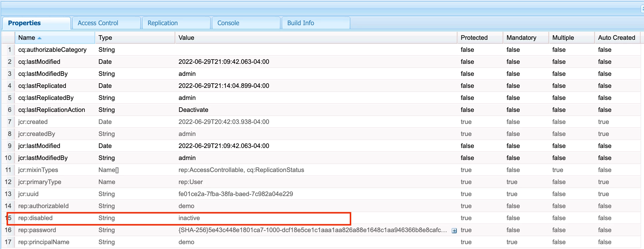The height and width of the screenshot is (249, 644).
Task: Select the jcr:createdBy property name
Action: pos(37,134)
